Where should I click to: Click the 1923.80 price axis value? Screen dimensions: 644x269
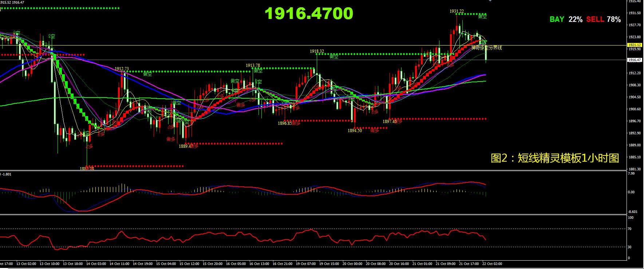click(x=635, y=37)
